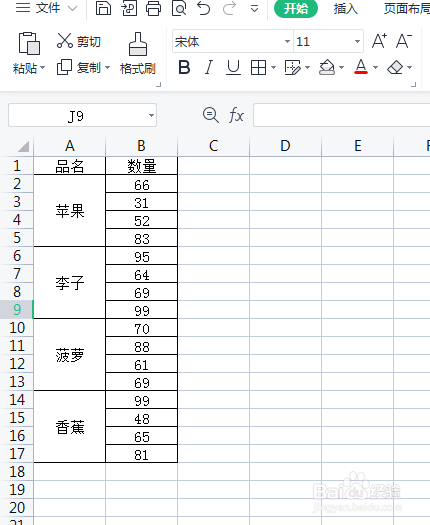Click the Export to PDF icon
Screen dimensions: 430x525
click(x=129, y=8)
